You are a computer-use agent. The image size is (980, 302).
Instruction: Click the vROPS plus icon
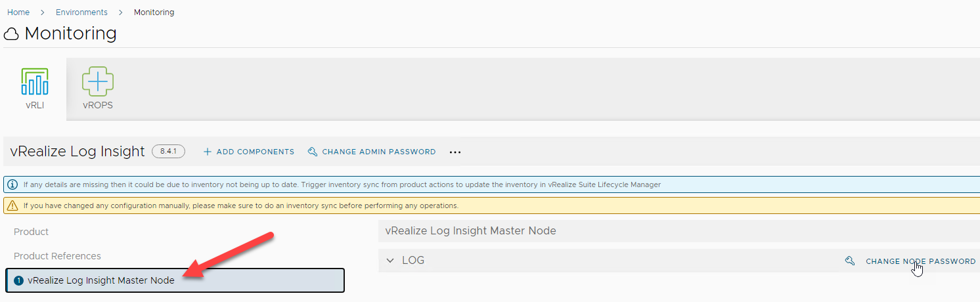click(x=98, y=82)
